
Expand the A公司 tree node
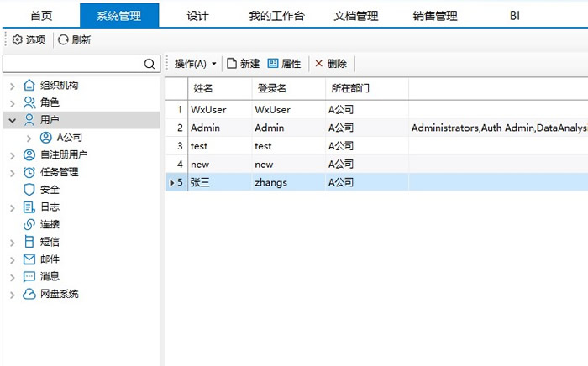(x=29, y=138)
